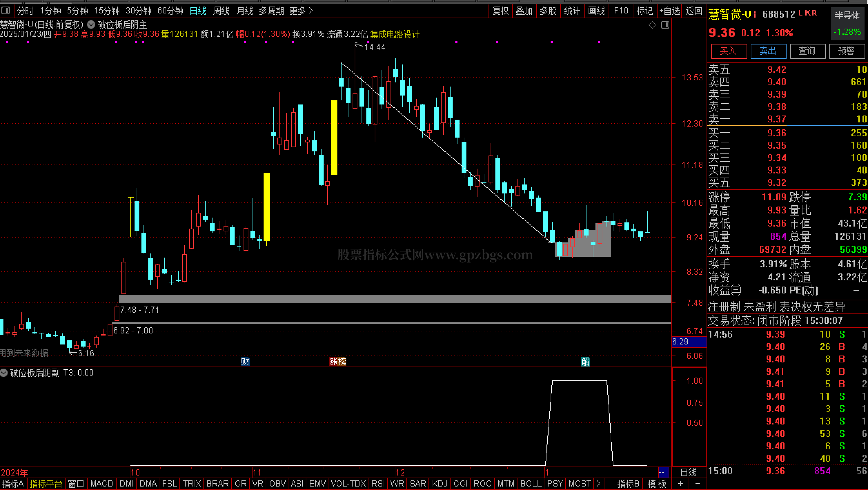This screenshot has height=490, width=868.
Task: Expand 更多 period options
Action: [x=301, y=11]
